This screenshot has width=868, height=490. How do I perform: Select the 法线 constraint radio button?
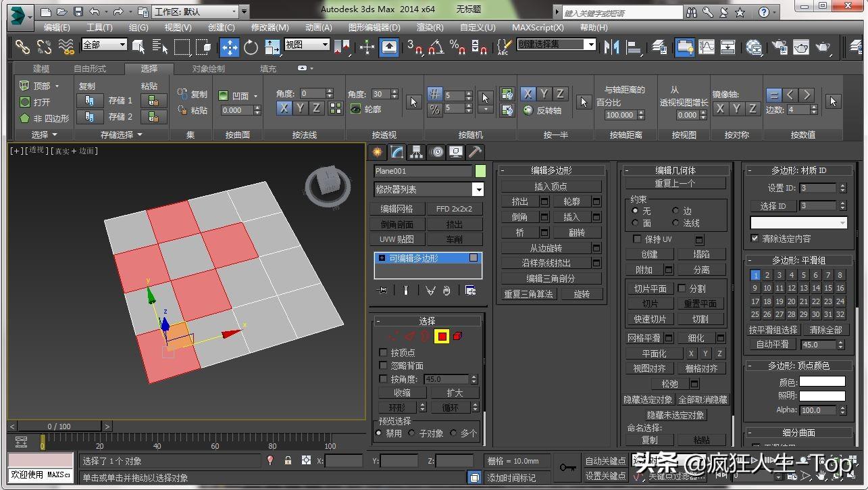coord(675,222)
